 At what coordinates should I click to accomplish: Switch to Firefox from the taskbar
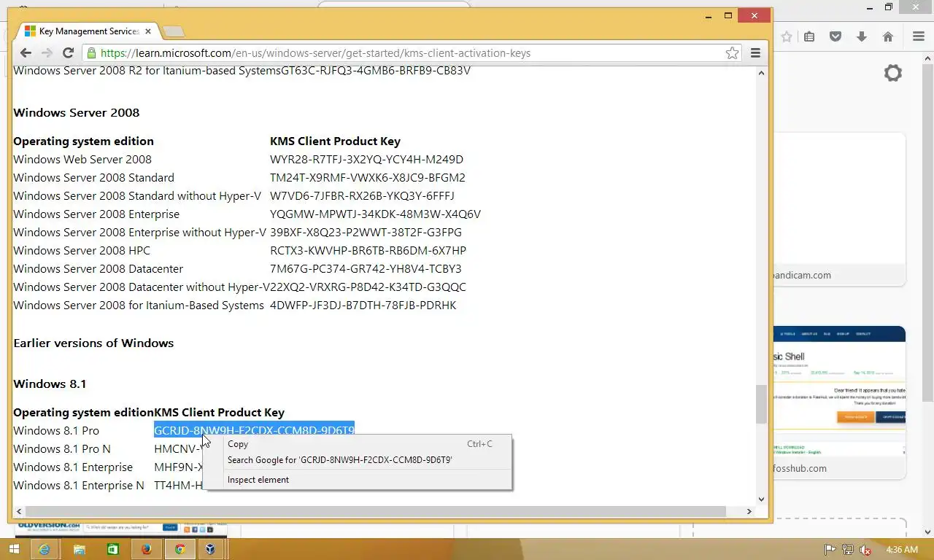pos(147,549)
